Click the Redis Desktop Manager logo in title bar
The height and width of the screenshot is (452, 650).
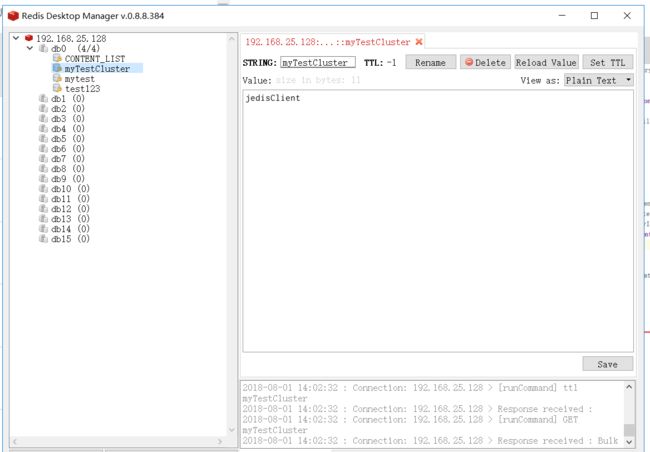[13, 16]
